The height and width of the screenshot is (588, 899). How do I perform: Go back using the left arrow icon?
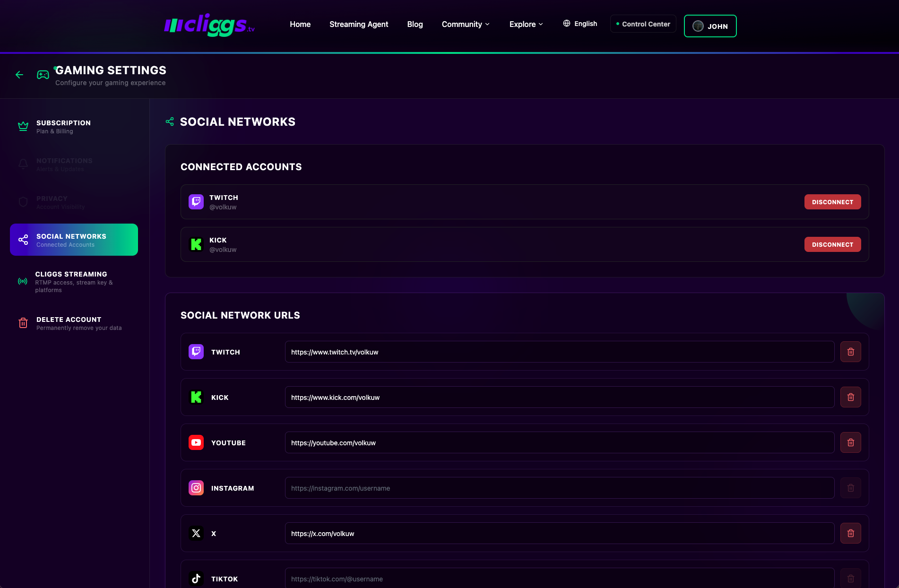coord(19,75)
